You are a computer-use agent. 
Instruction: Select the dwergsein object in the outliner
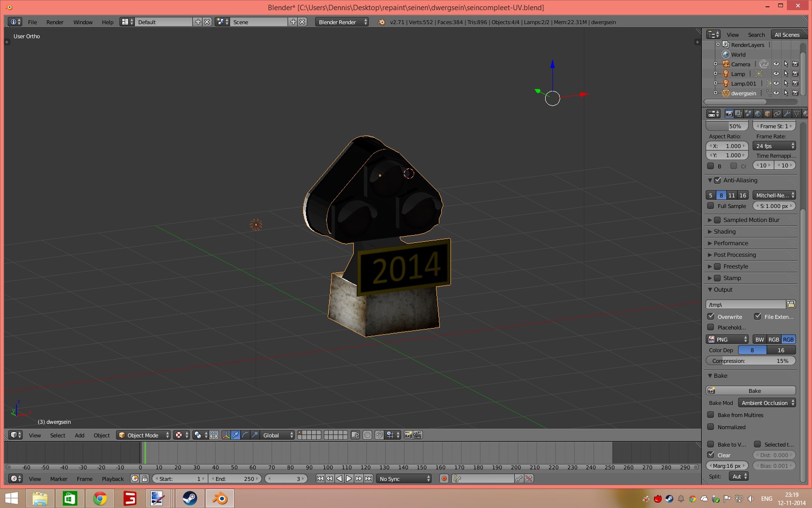[x=743, y=93]
